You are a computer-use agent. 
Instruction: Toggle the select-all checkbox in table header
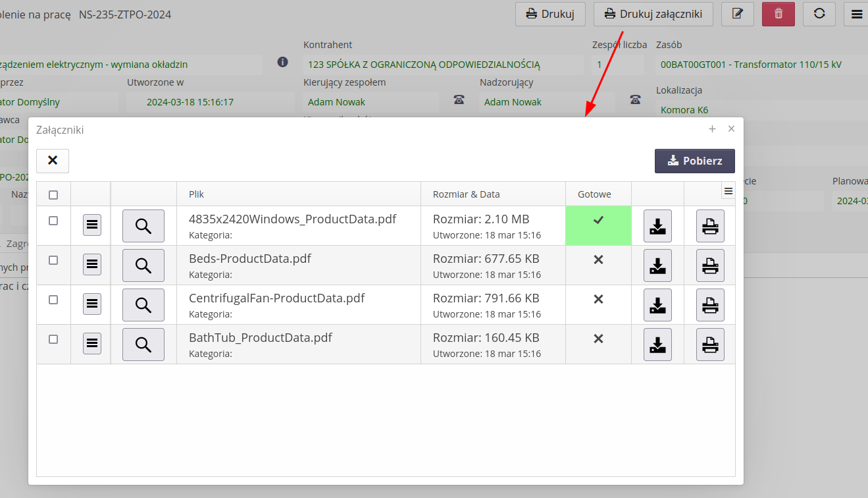tap(53, 194)
